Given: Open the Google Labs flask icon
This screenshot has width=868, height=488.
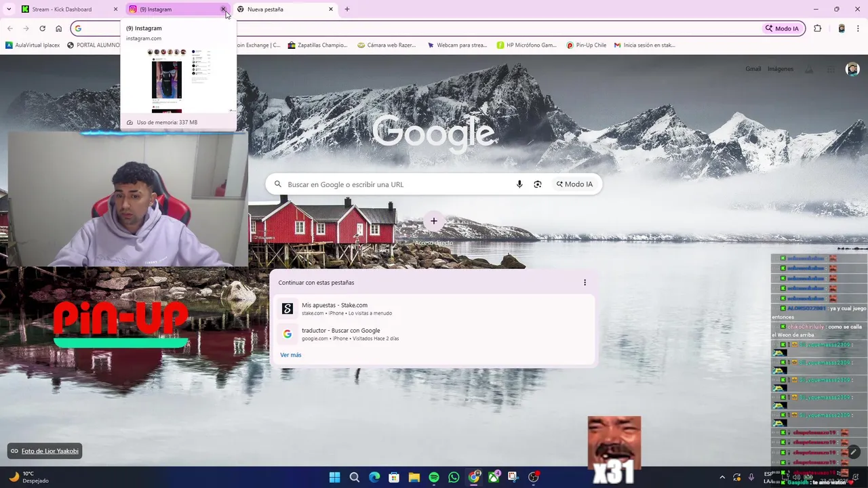Looking at the screenshot, I should [809, 69].
